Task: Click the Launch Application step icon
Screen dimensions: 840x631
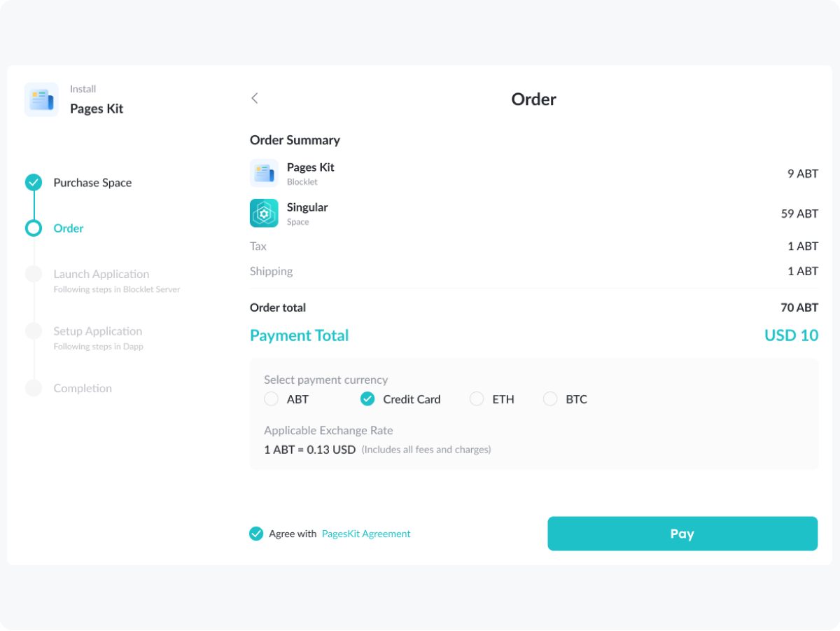Action: pos(34,273)
